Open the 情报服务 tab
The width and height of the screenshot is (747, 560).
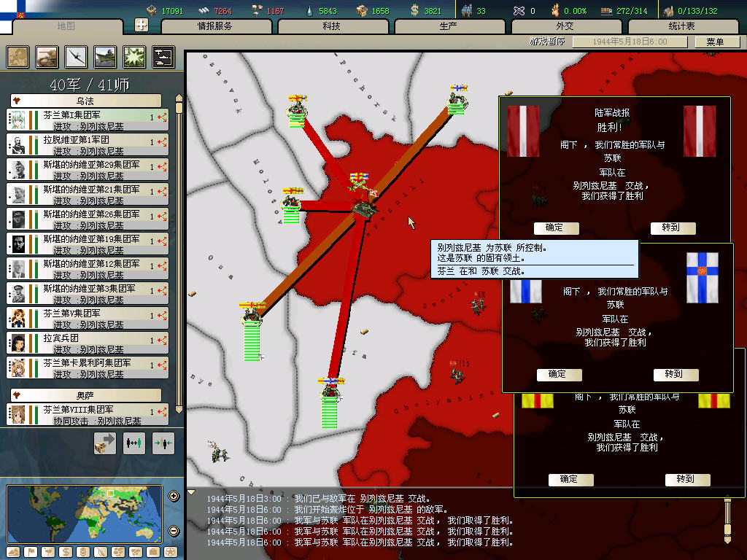click(x=215, y=26)
